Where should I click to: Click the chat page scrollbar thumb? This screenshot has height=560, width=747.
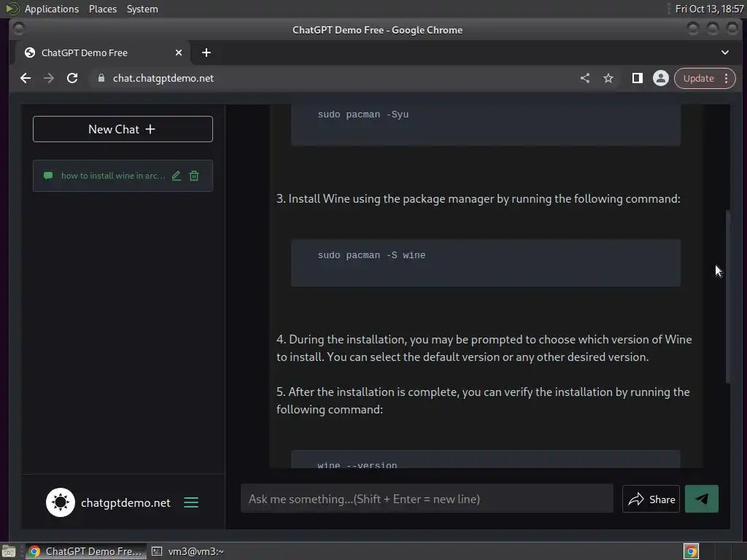pos(727,296)
